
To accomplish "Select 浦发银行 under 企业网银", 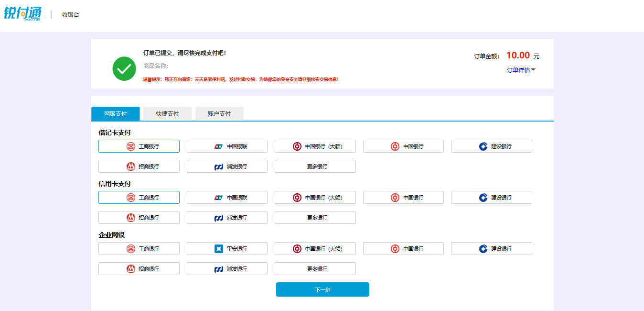I will pos(227,269).
